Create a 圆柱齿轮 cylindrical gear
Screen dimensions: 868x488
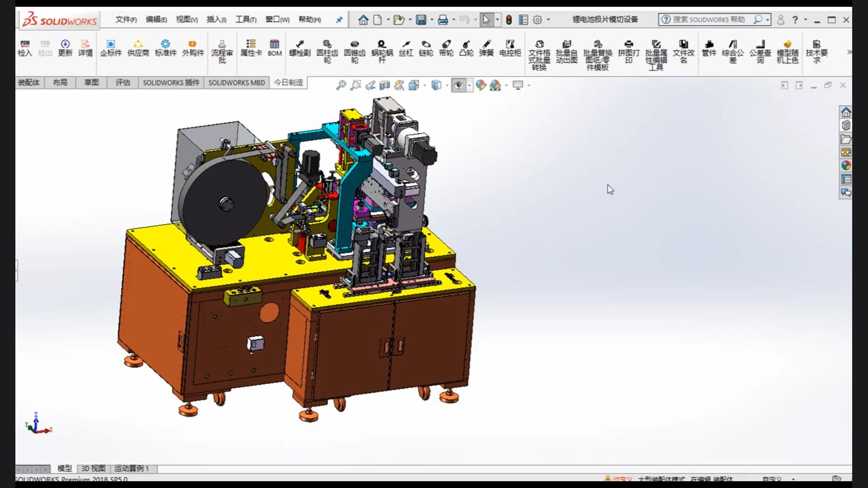coord(327,52)
